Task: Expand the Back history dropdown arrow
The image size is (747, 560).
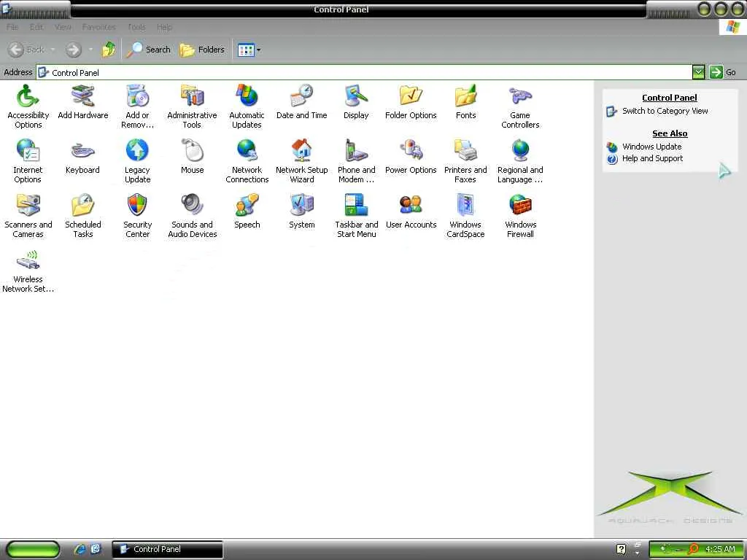Action: [x=53, y=50]
